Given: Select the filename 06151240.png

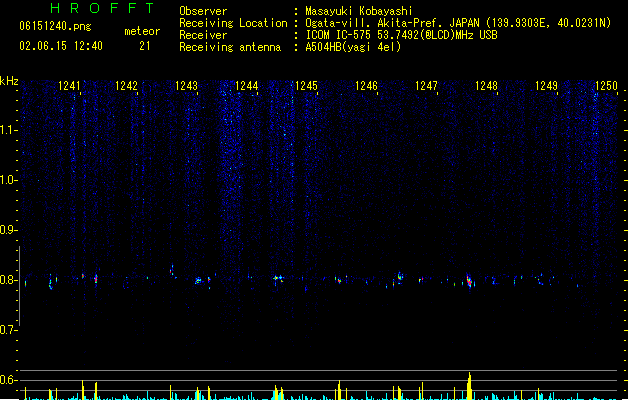Looking at the screenshot, I should coord(55,26).
